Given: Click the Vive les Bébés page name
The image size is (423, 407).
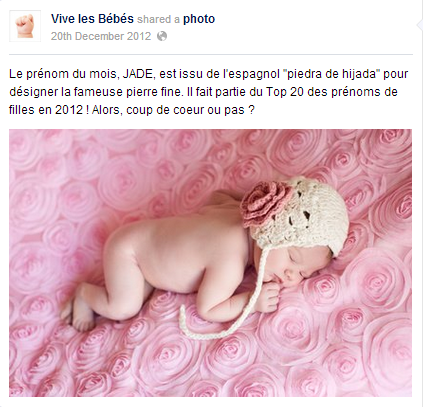Looking at the screenshot, I should [x=92, y=19].
